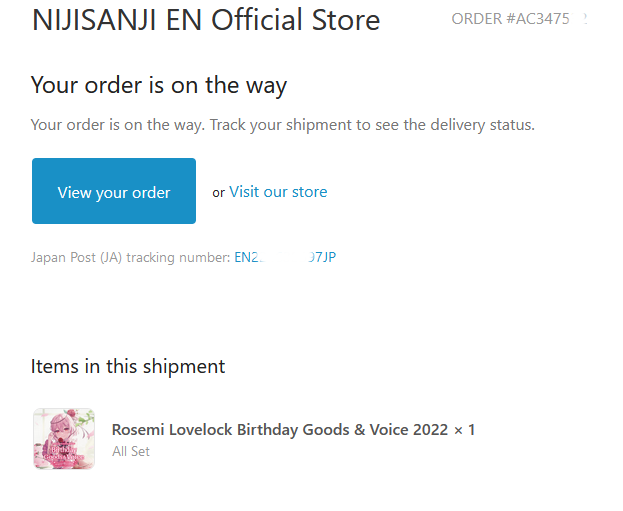623x511 pixels.
Task: Click the Track your shipment description paragraph
Action: 283,125
